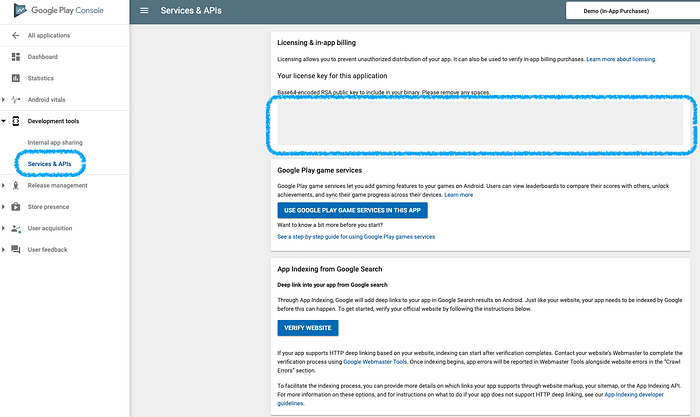Image resolution: width=700 pixels, height=417 pixels.
Task: Click the Android vitals pulse icon
Action: tap(16, 100)
